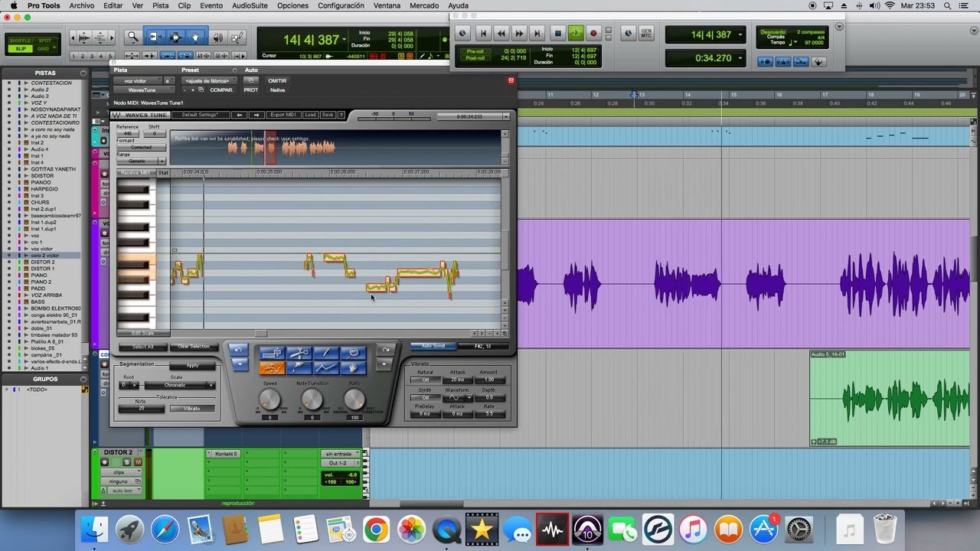
Task: Click rewind in the transport window
Action: click(x=501, y=33)
